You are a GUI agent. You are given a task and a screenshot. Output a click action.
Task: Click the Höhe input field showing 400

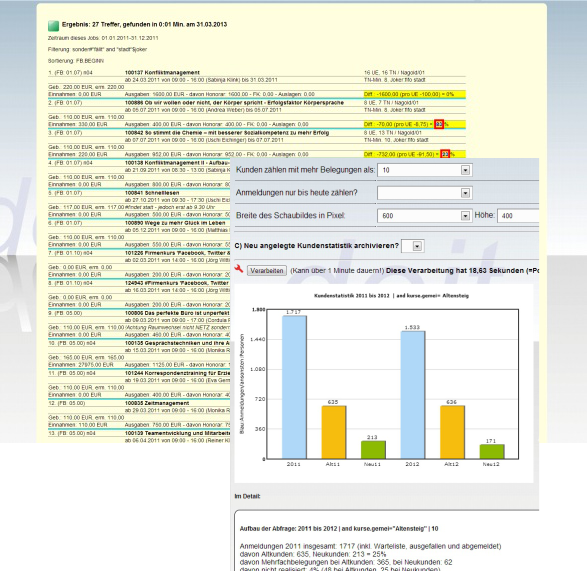(x=518, y=216)
